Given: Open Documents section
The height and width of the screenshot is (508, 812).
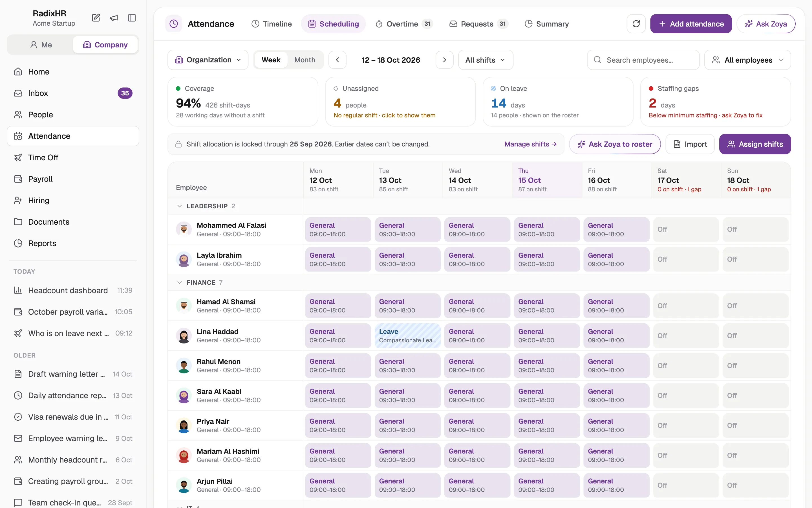Looking at the screenshot, I should click(73, 222).
